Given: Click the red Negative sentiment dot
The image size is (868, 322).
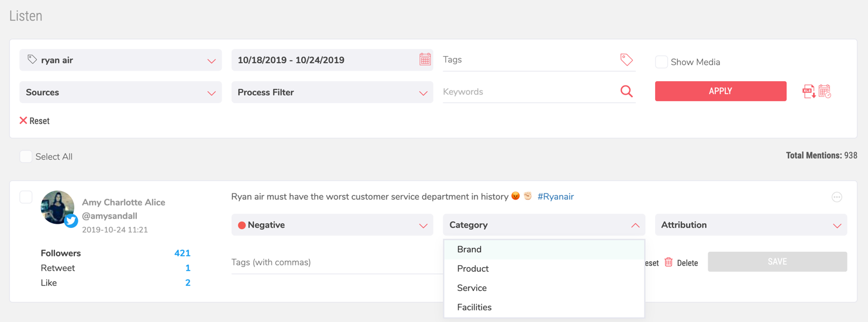Looking at the screenshot, I should 242,225.
